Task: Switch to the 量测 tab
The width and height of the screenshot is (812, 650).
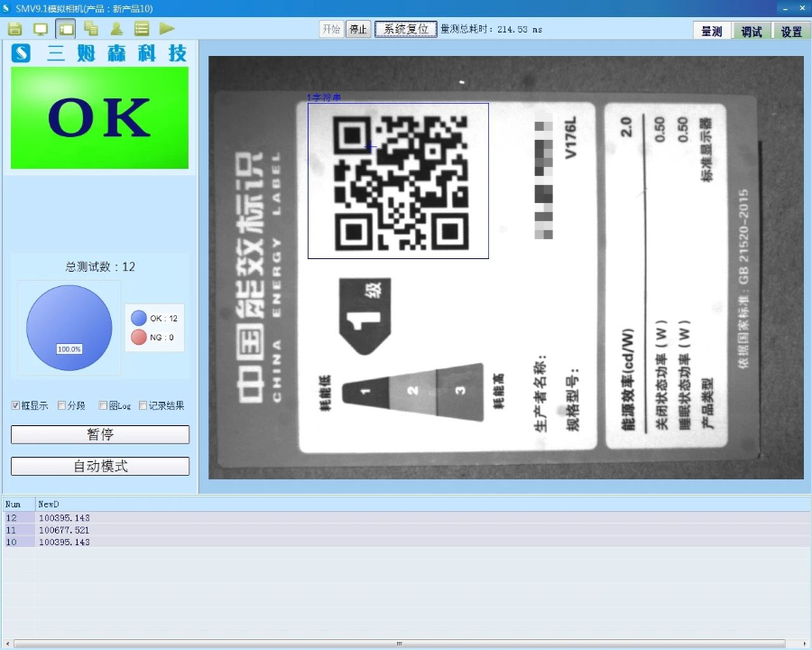Action: click(712, 31)
